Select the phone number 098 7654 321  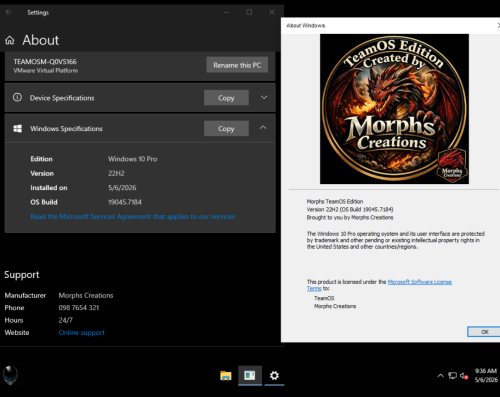click(x=79, y=308)
